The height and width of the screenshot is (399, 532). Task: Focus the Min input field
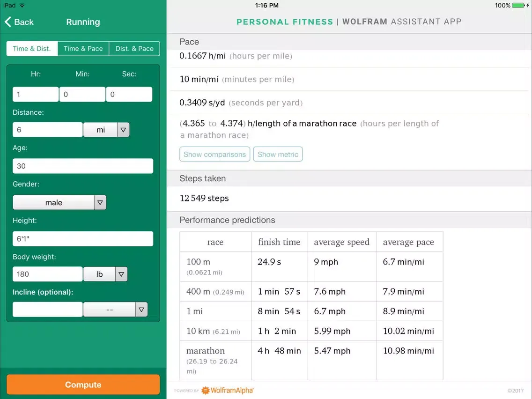click(82, 94)
